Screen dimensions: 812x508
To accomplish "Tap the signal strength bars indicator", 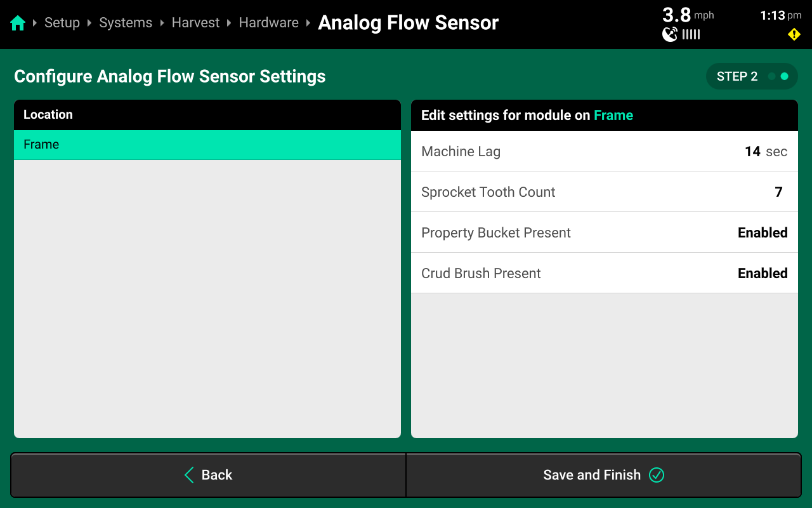I will pos(691,34).
